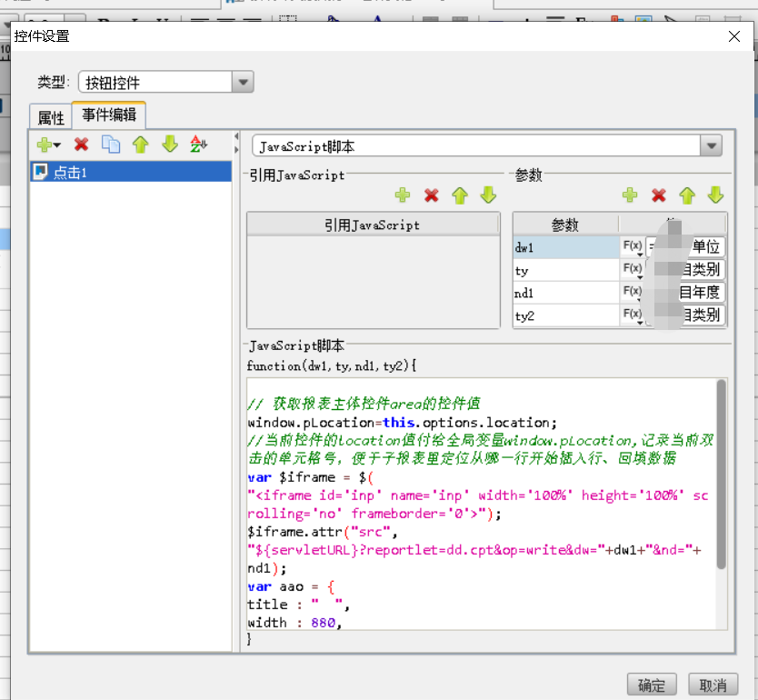Collapse the event list with the left splitter arrow
Screen dimensions: 758x700
click(236, 136)
